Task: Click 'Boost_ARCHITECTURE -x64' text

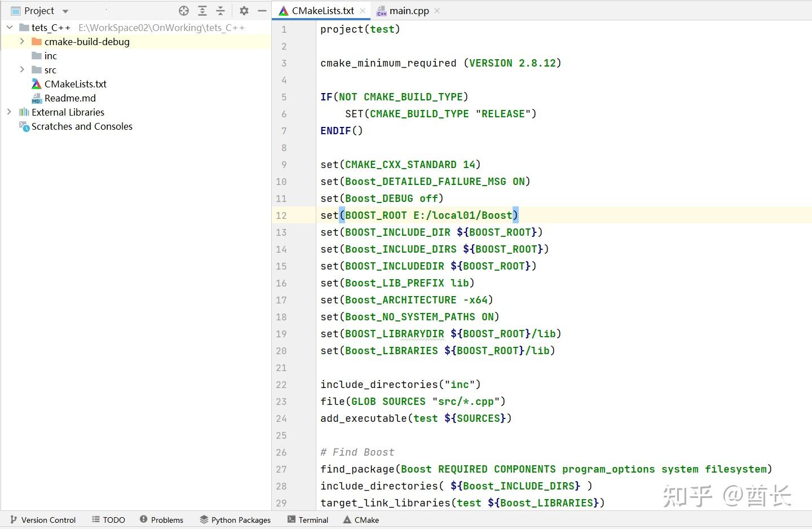Action: (416, 300)
